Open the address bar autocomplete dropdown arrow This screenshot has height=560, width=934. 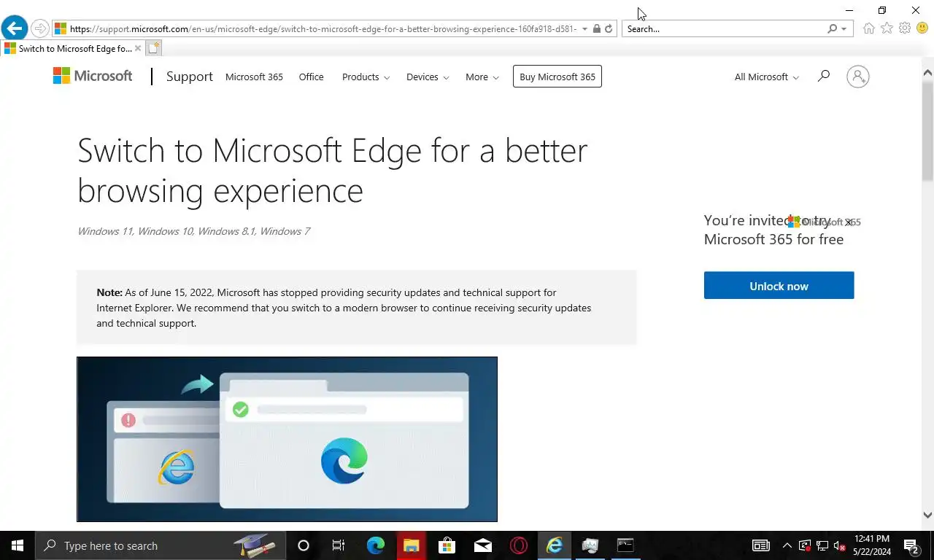click(584, 29)
